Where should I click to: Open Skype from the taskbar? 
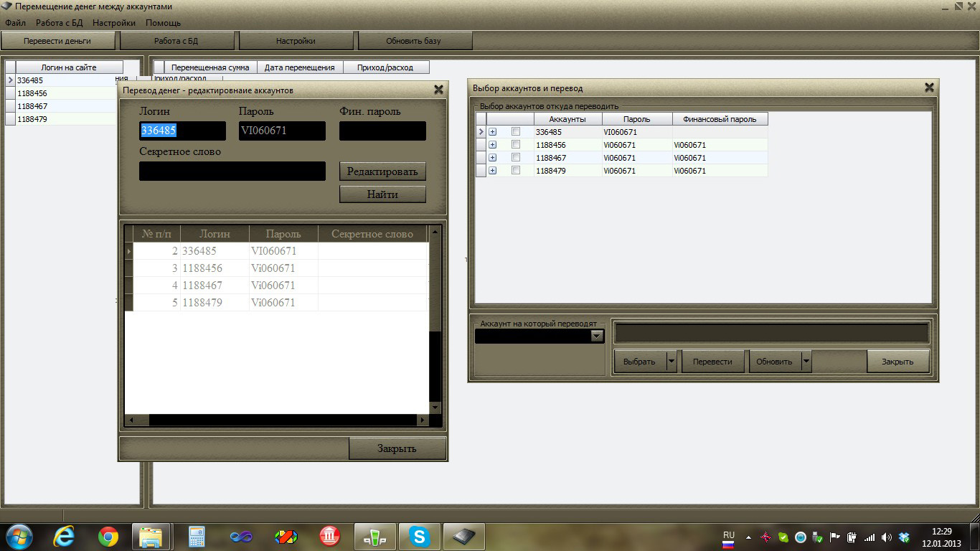pyautogui.click(x=419, y=536)
